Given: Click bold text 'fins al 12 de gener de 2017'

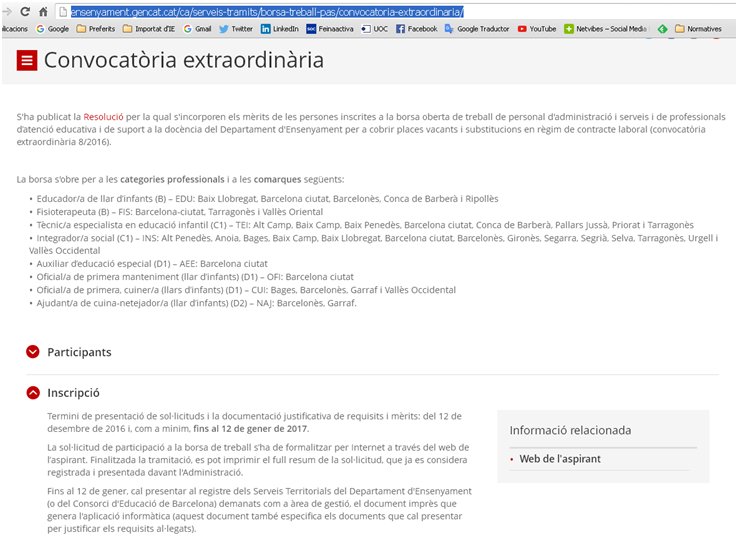Looking at the screenshot, I should coord(250,429).
